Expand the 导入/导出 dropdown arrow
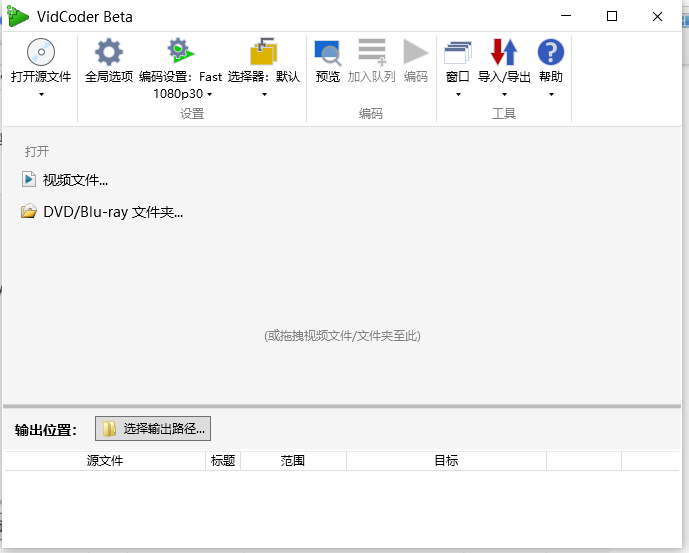The width and height of the screenshot is (689, 553). 504,95
